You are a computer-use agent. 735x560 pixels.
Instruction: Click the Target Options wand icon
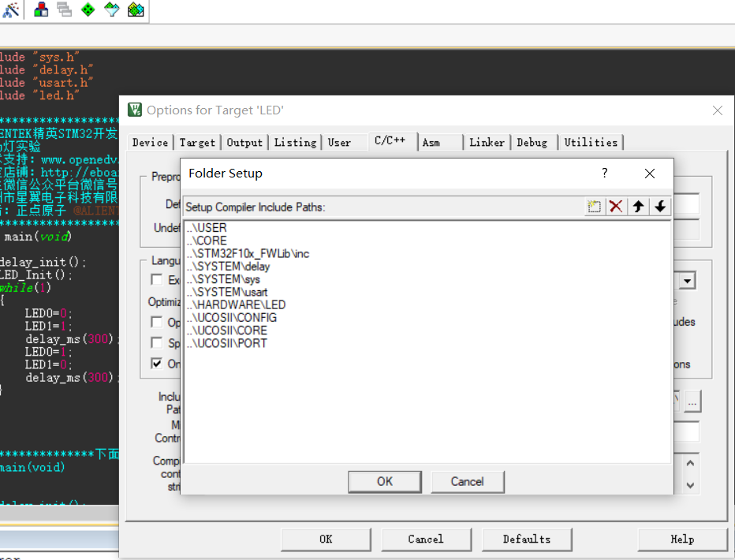point(11,9)
